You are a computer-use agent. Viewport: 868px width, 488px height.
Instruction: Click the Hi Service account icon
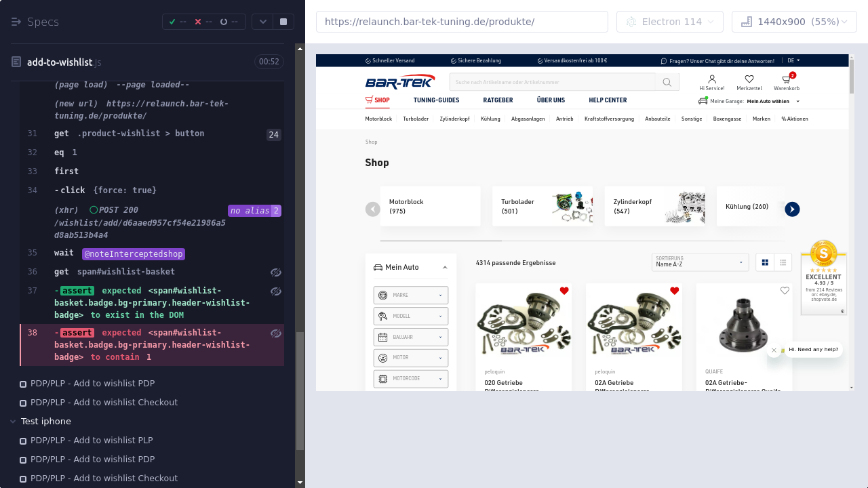(x=711, y=80)
